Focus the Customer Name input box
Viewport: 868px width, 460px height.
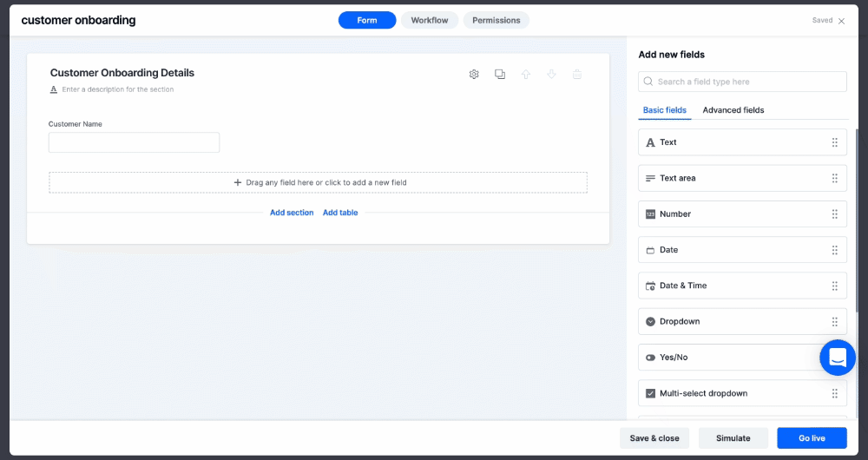[x=134, y=142]
